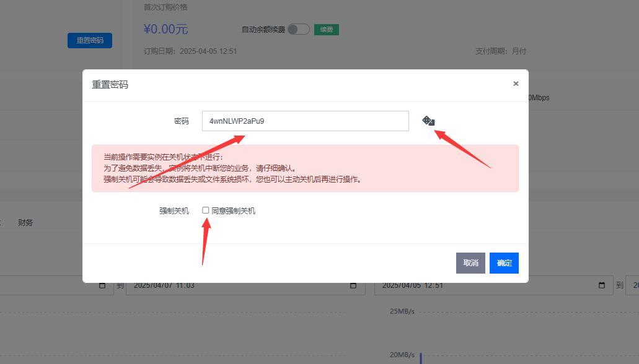This screenshot has height=364, width=639.
Task: Click the green 续费 button
Action: (x=327, y=29)
